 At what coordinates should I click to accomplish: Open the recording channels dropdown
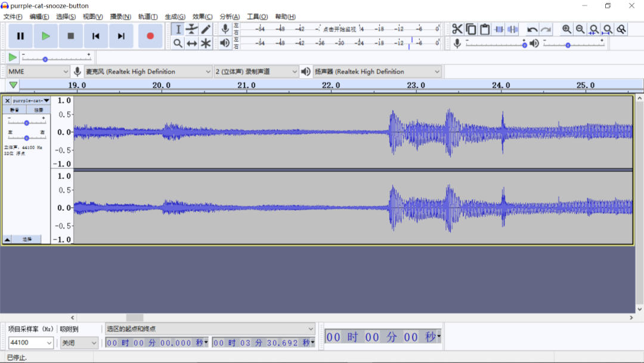point(256,72)
